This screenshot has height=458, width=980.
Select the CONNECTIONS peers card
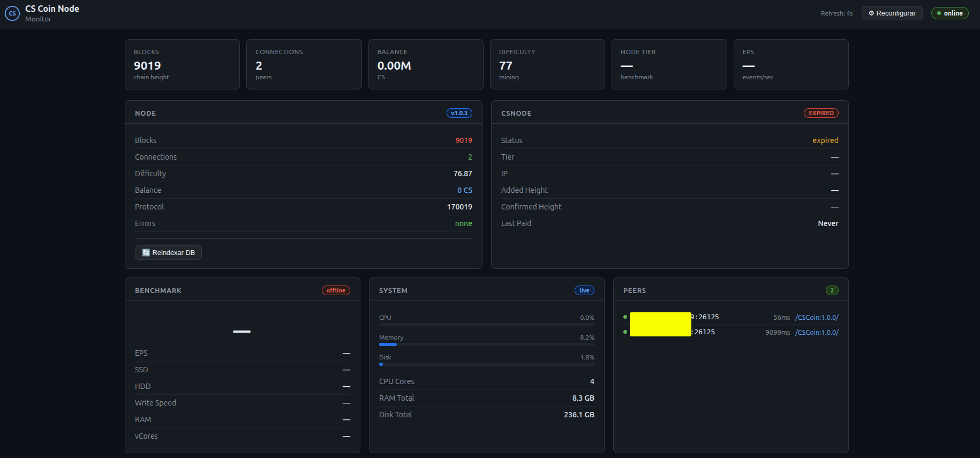(304, 64)
